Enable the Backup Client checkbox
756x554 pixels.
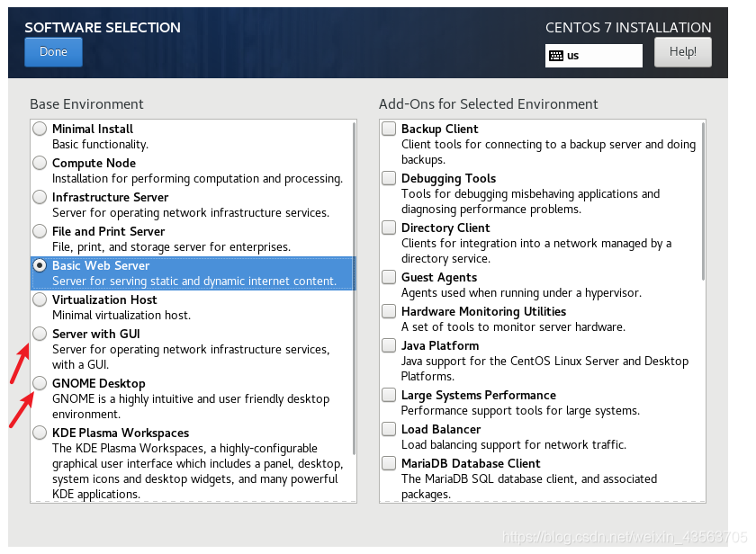389,129
